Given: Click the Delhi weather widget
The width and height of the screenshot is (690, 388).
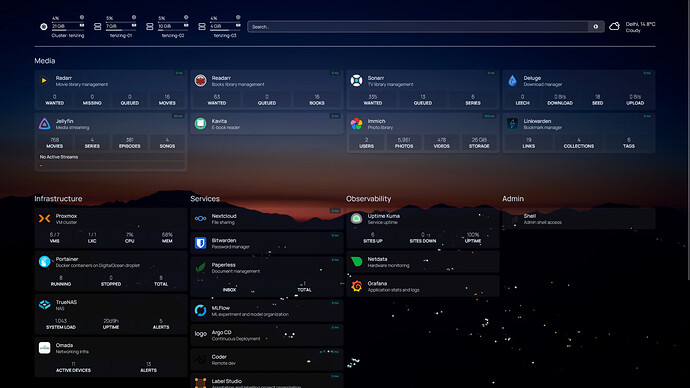Looking at the screenshot, I should pos(632,27).
